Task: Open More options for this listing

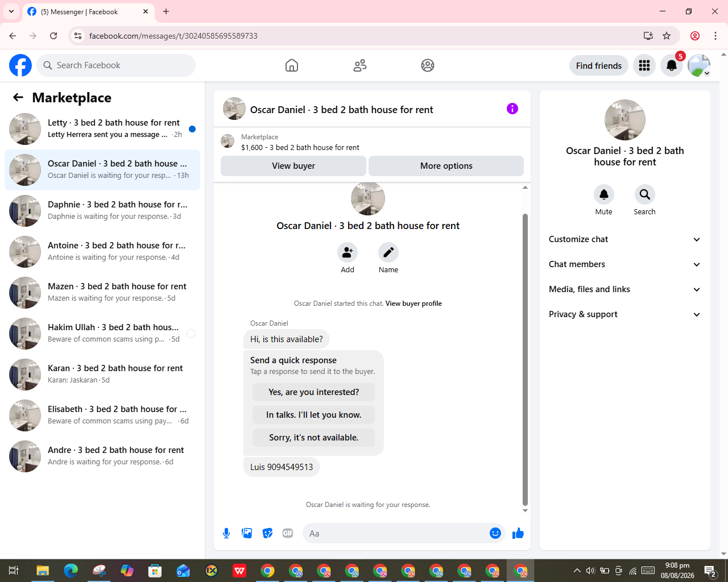Action: pyautogui.click(x=446, y=166)
